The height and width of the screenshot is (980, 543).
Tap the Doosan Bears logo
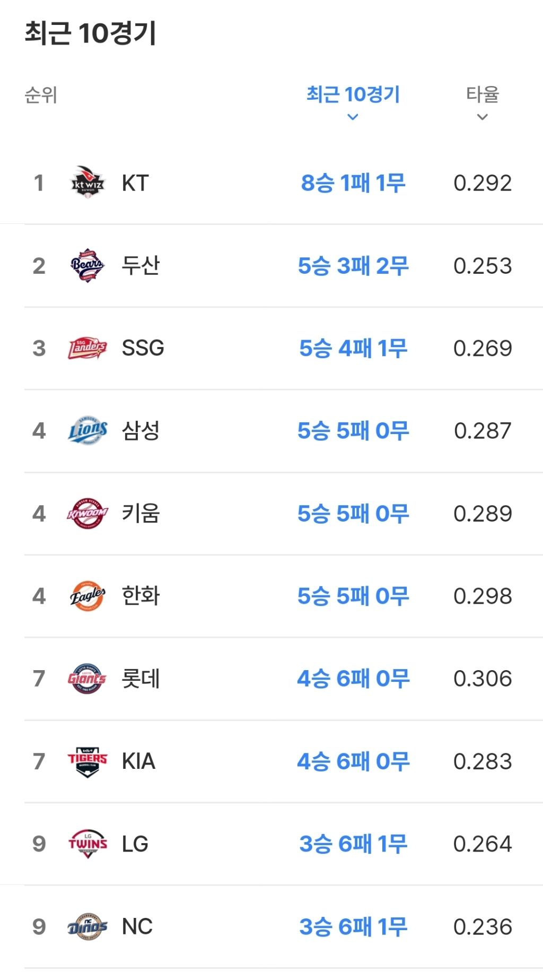[88, 265]
